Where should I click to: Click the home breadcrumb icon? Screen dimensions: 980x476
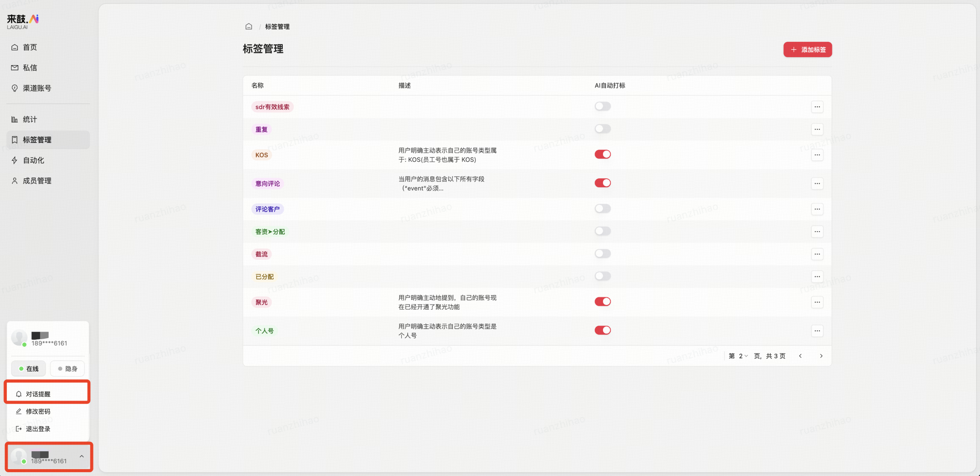(x=249, y=26)
